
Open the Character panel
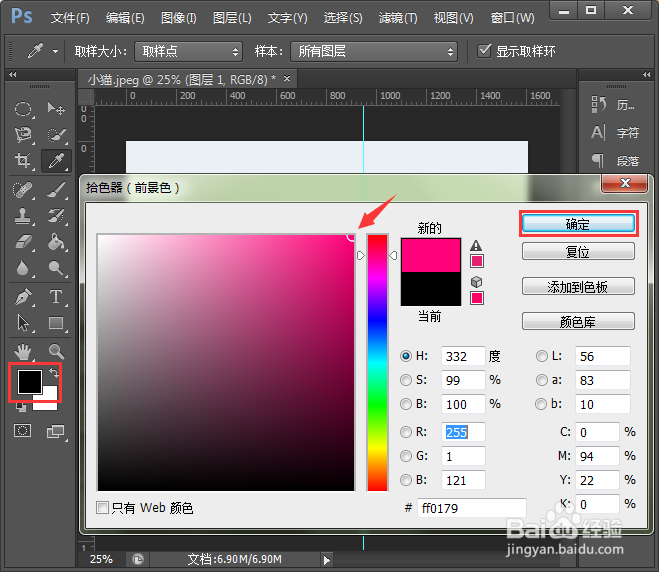[x=615, y=133]
